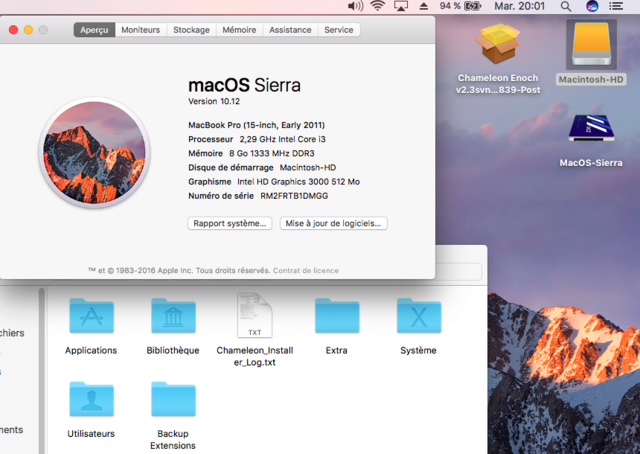Switch to the Stockage tab

click(x=191, y=30)
